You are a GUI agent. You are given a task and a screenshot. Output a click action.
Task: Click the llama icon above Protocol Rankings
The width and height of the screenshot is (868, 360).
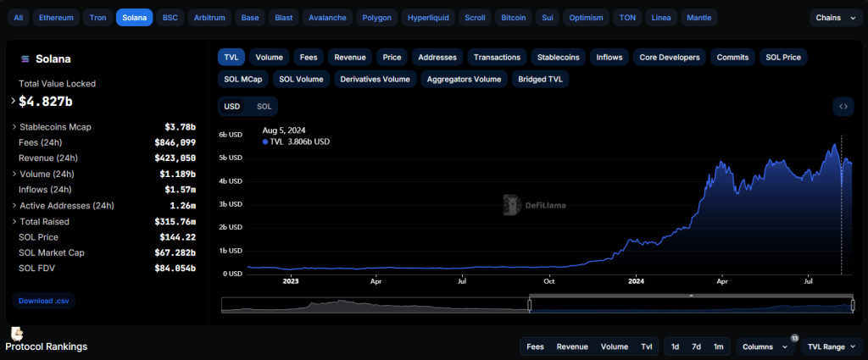17,335
